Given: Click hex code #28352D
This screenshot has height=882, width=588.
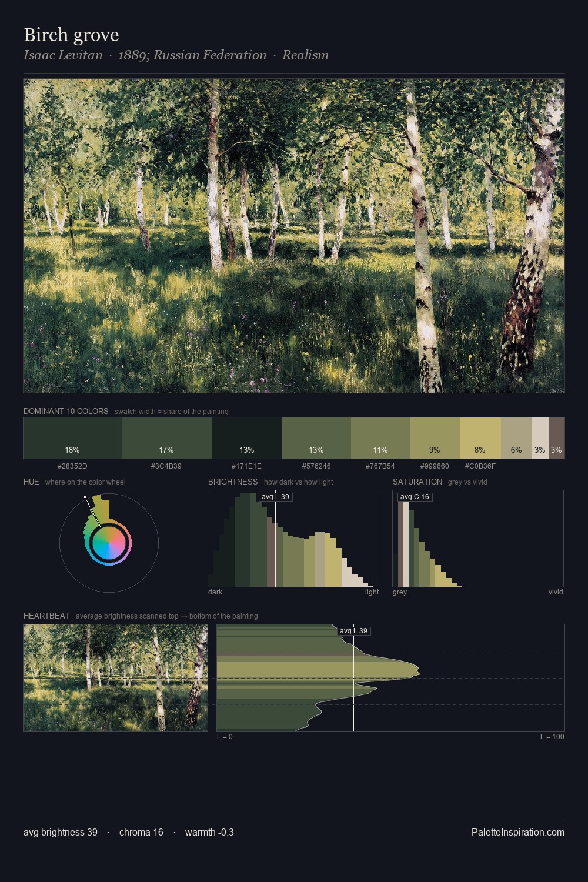Looking at the screenshot, I should (72, 466).
